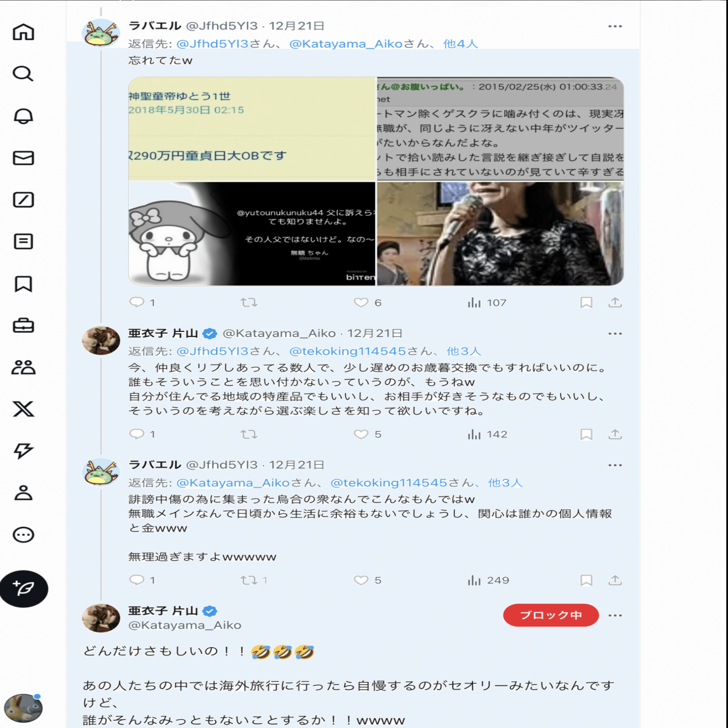Open Bookmarks icon in sidebar
Viewport: 728px width, 728px height.
[x=24, y=284]
